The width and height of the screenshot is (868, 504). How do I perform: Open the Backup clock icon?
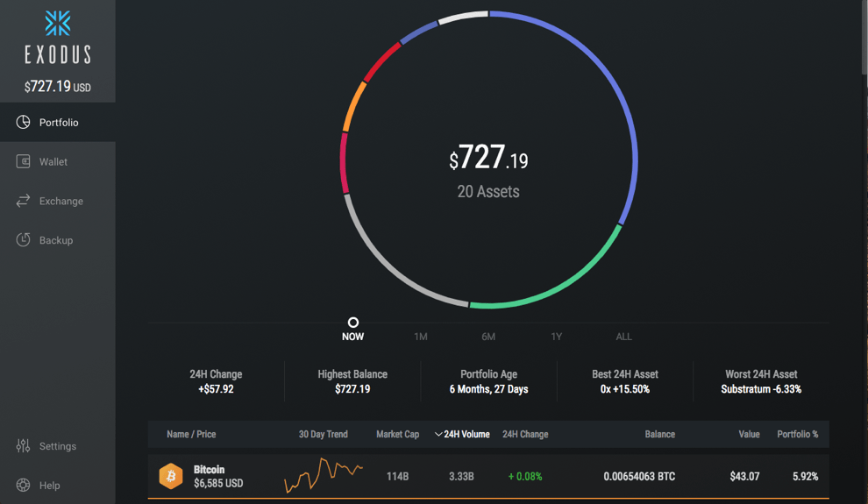pyautogui.click(x=24, y=240)
